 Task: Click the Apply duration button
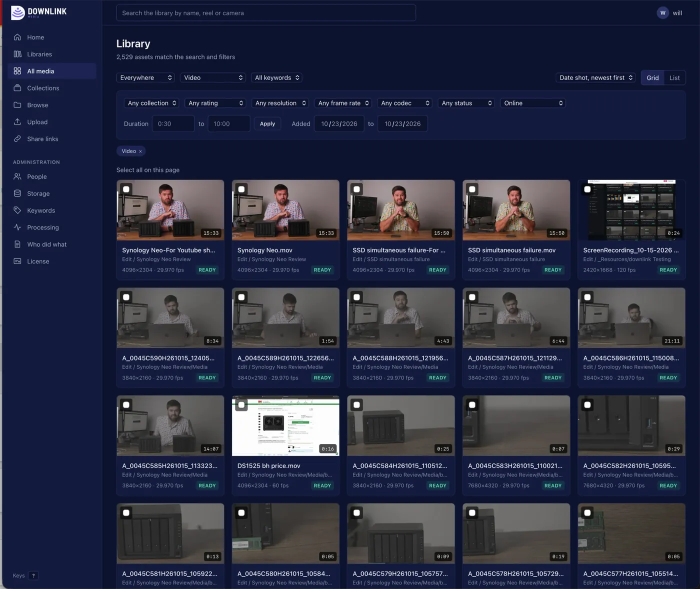coord(267,123)
